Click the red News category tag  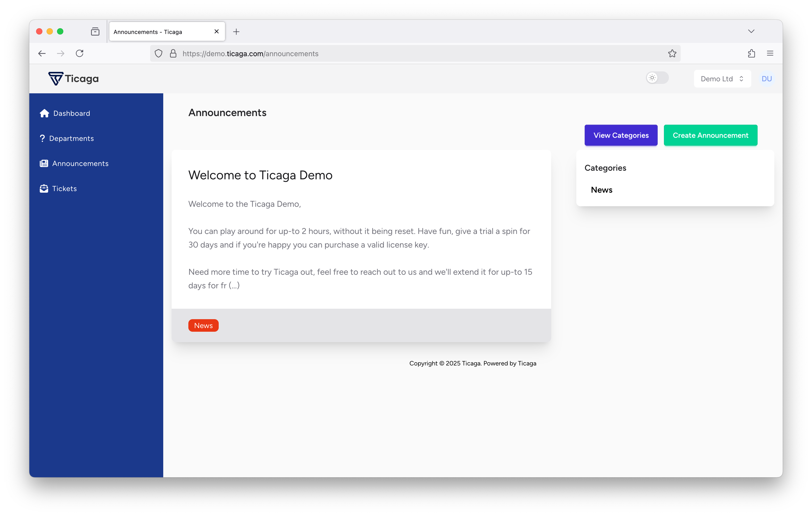203,326
